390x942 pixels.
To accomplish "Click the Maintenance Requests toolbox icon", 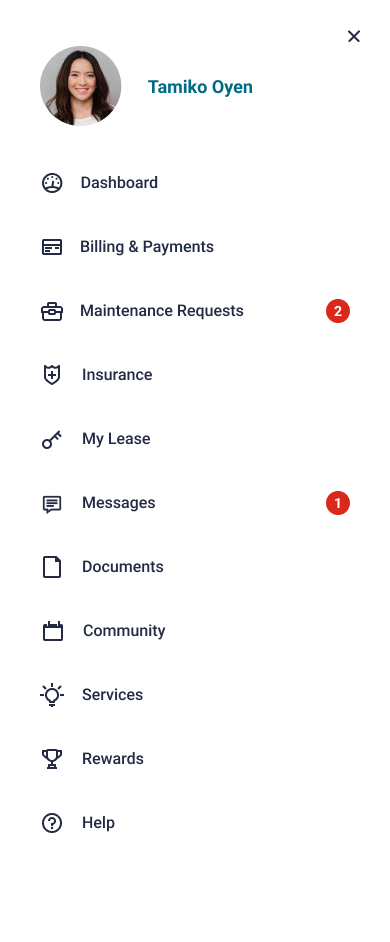I will pos(52,311).
